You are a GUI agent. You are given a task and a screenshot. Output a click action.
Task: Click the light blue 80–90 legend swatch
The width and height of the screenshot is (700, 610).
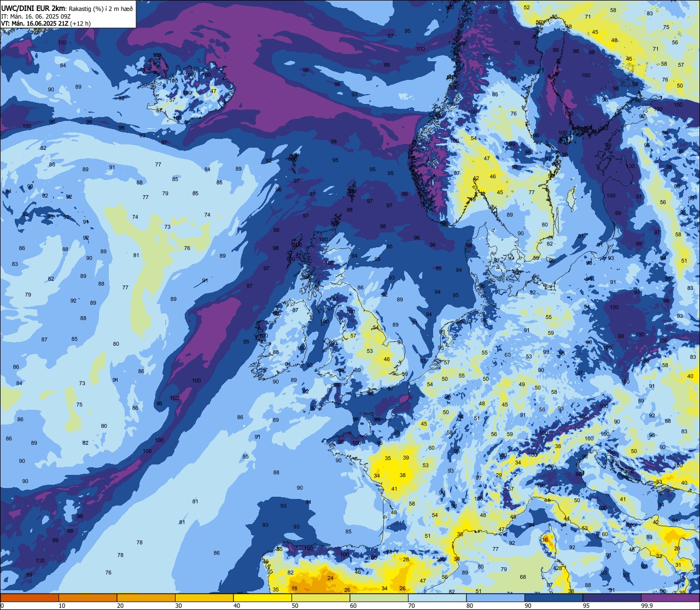(495, 597)
